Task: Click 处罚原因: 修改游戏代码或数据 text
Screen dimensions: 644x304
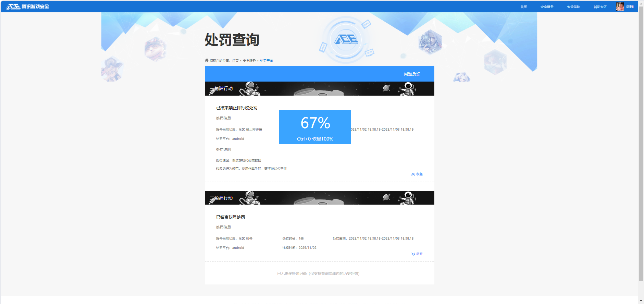Action: pyautogui.click(x=238, y=160)
